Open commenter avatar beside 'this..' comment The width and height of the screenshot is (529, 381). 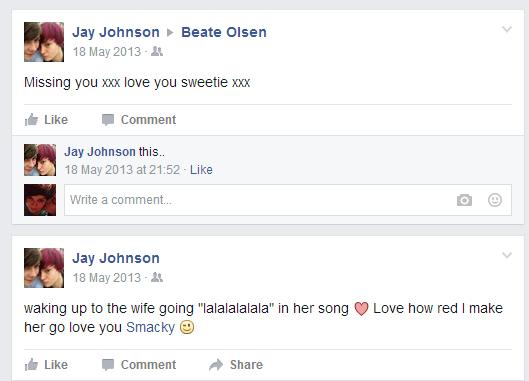(40, 160)
